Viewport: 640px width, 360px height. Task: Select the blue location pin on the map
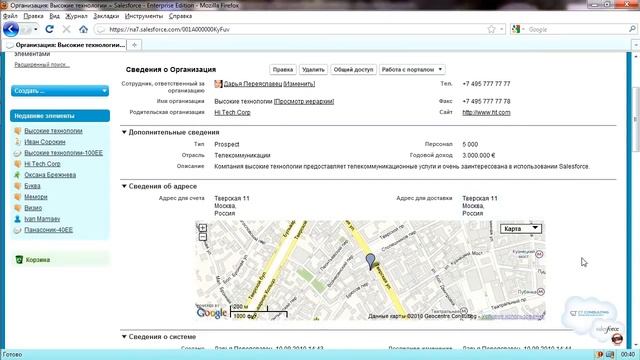(x=370, y=261)
